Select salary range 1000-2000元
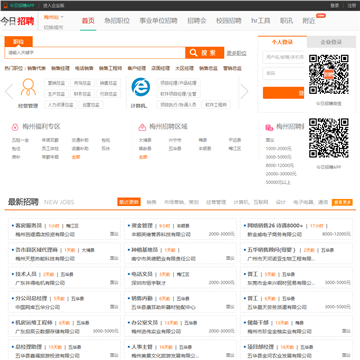 pos(278,148)
